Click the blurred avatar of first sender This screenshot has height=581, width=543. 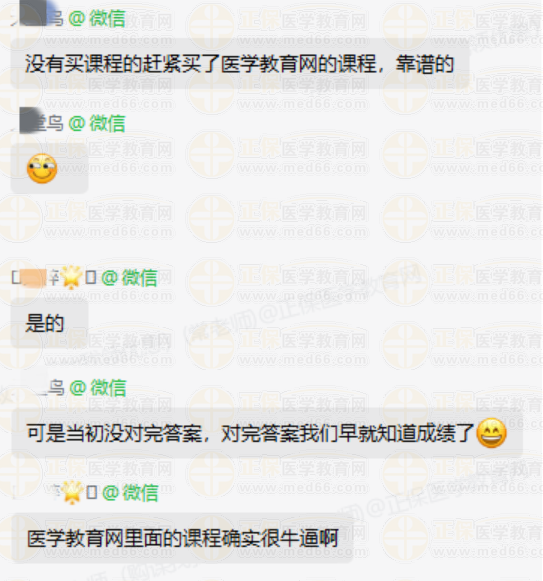coord(33,13)
